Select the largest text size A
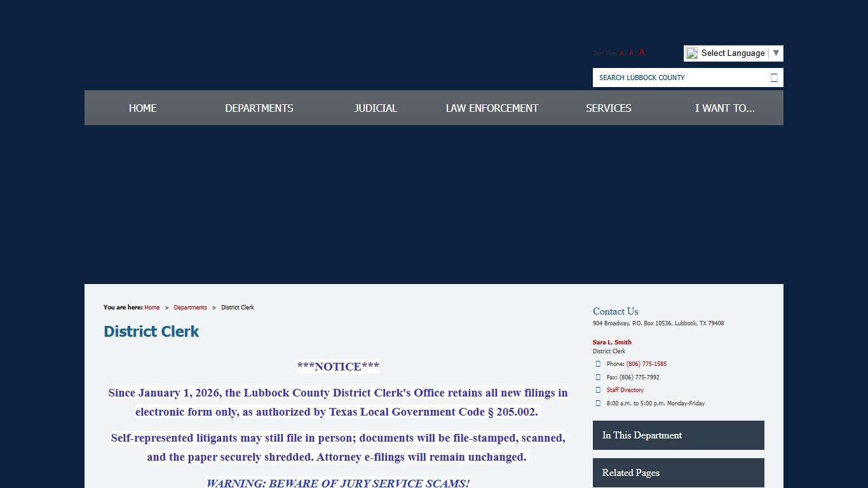 (x=642, y=53)
